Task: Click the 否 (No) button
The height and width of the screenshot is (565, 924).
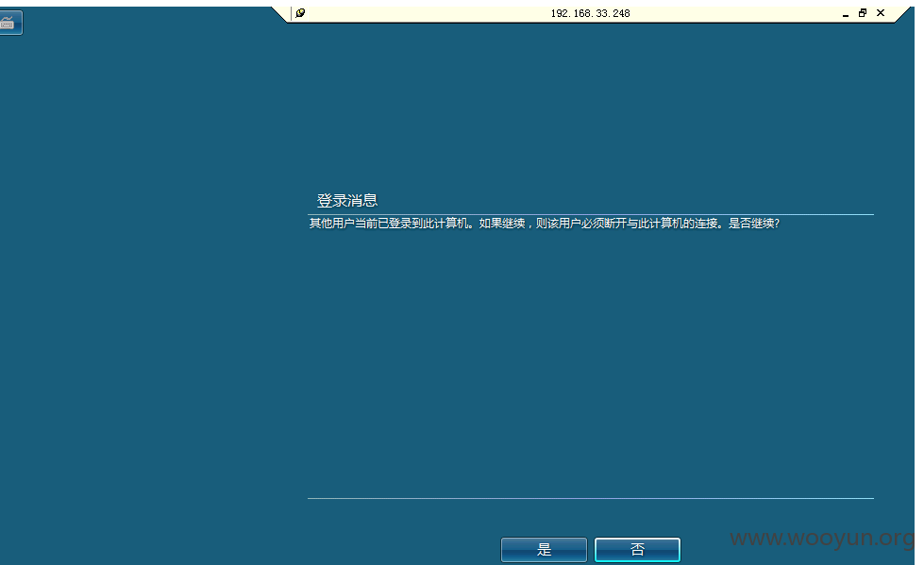Action: point(637,550)
